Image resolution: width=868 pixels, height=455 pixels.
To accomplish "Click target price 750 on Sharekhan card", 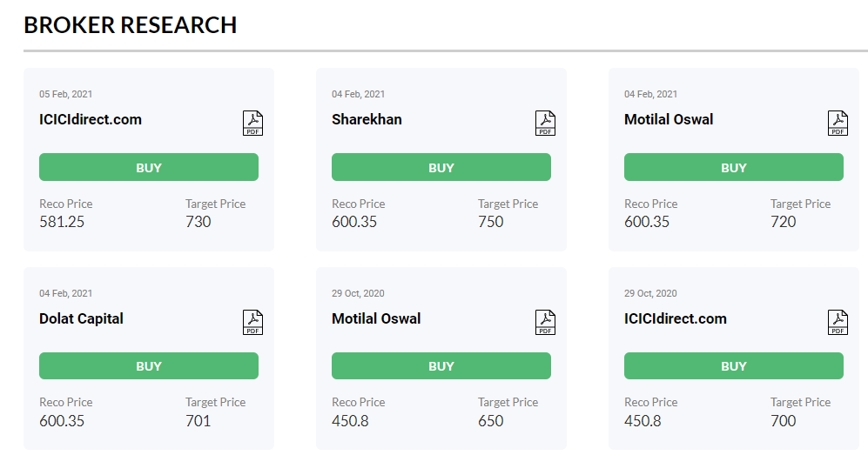I will click(490, 222).
